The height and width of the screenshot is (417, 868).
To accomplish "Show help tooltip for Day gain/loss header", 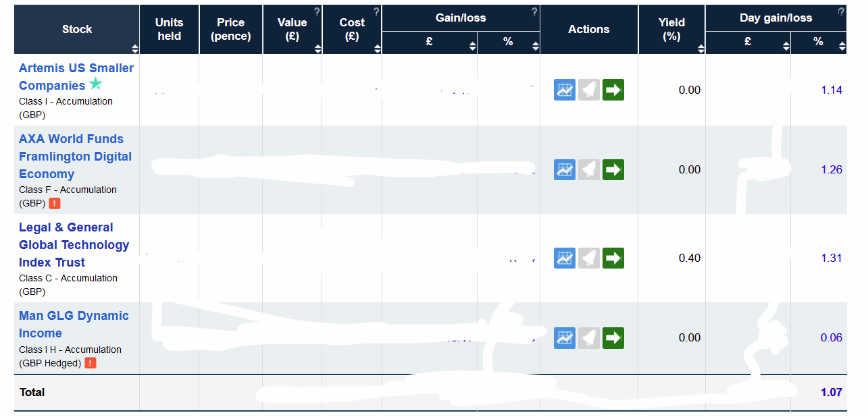I will 841,11.
